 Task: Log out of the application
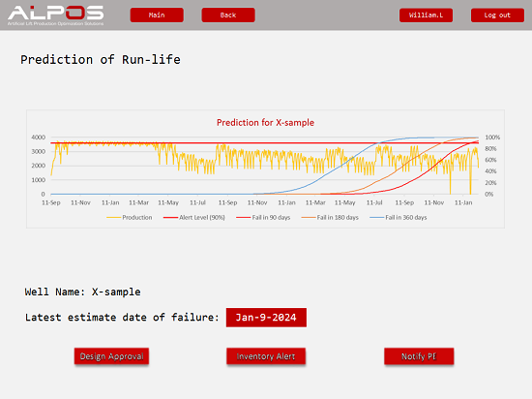click(x=497, y=15)
